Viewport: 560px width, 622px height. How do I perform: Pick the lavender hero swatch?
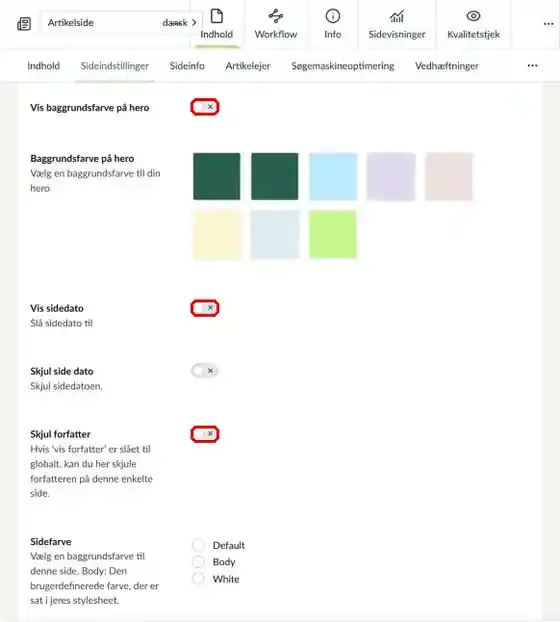[x=391, y=176]
